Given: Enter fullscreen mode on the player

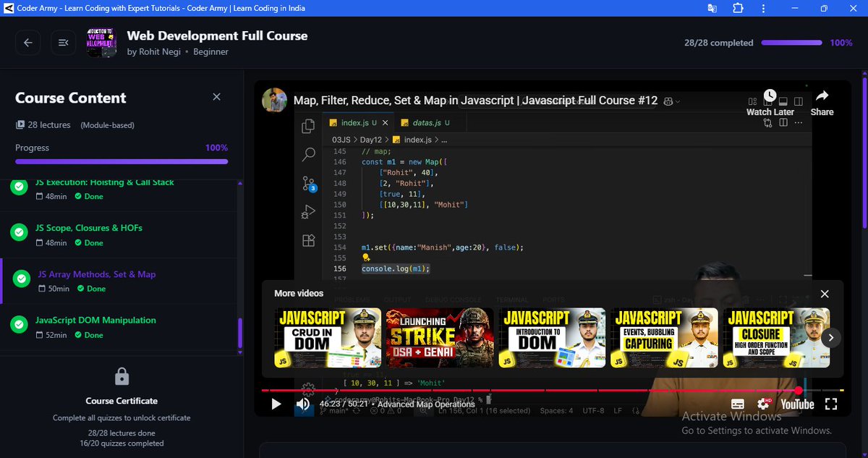Looking at the screenshot, I should [x=831, y=404].
